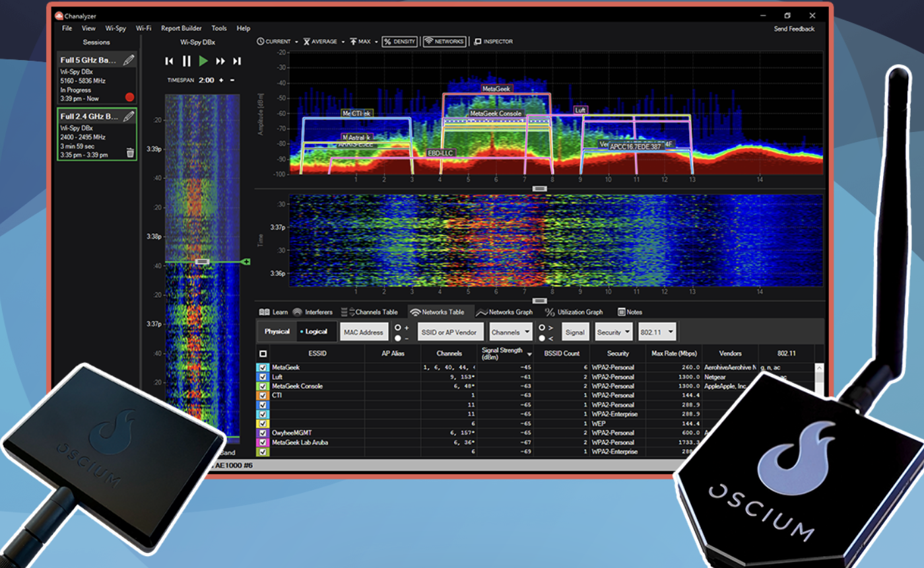The height and width of the screenshot is (568, 924).
Task: Select the less-than radio button
Action: pyautogui.click(x=542, y=338)
